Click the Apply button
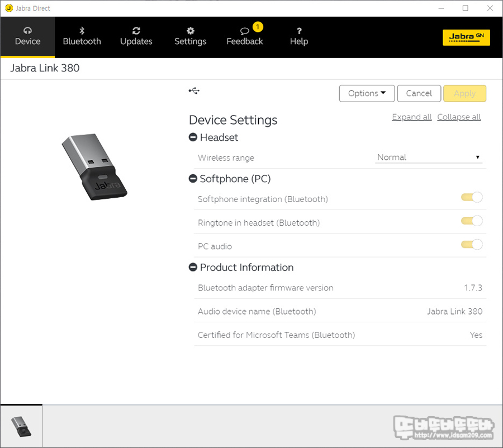This screenshot has width=503, height=448. pyautogui.click(x=464, y=93)
